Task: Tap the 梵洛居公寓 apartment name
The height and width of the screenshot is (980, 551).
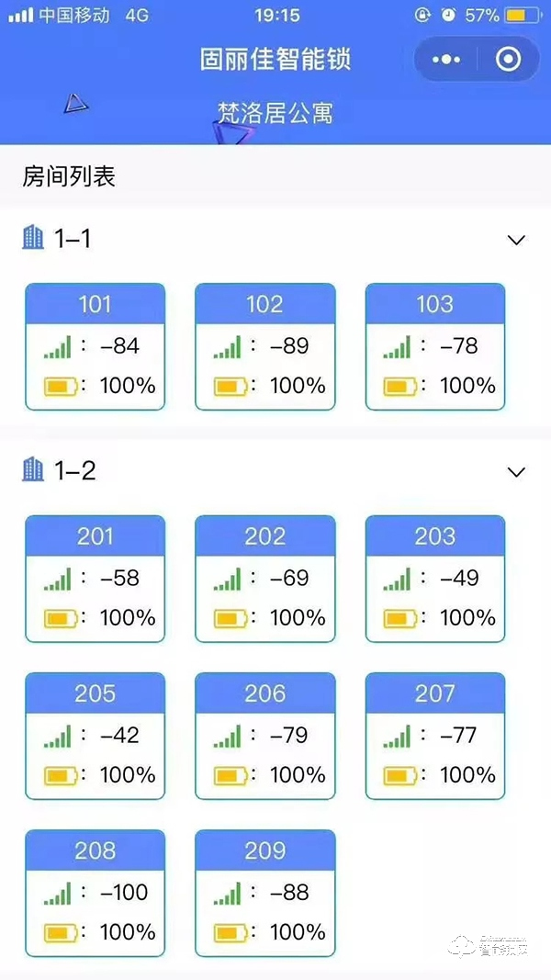Action: pos(275,113)
